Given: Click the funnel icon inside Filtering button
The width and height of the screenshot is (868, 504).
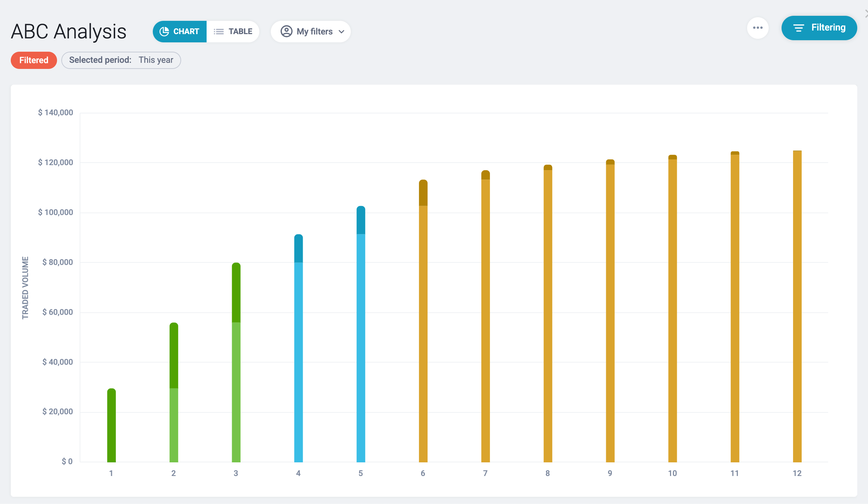Looking at the screenshot, I should tap(799, 28).
